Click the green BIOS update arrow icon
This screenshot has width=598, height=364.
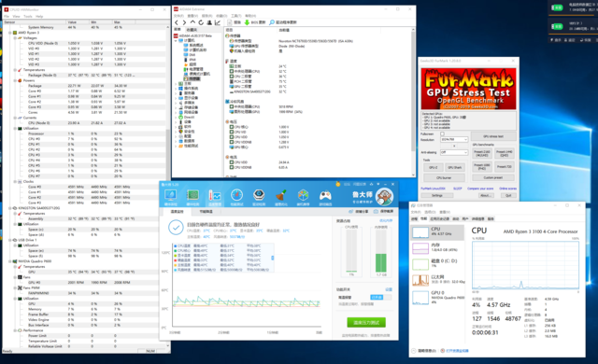[247, 22]
